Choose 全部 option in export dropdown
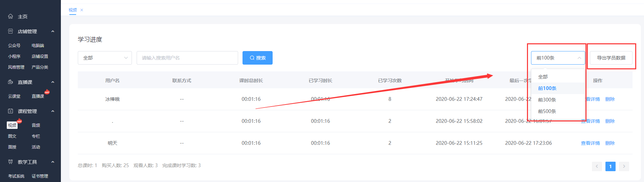Screen dimensions: 644x182 543,77
